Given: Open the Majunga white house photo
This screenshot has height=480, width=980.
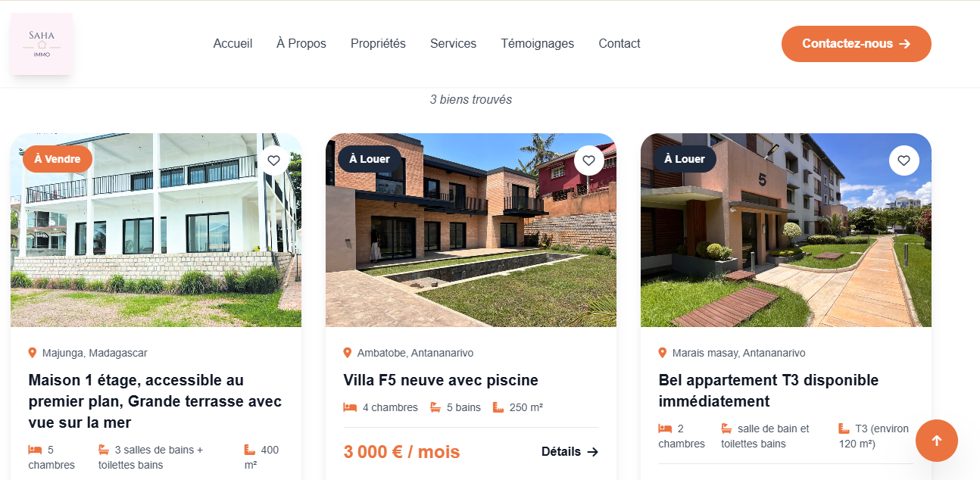Looking at the screenshot, I should (156, 230).
